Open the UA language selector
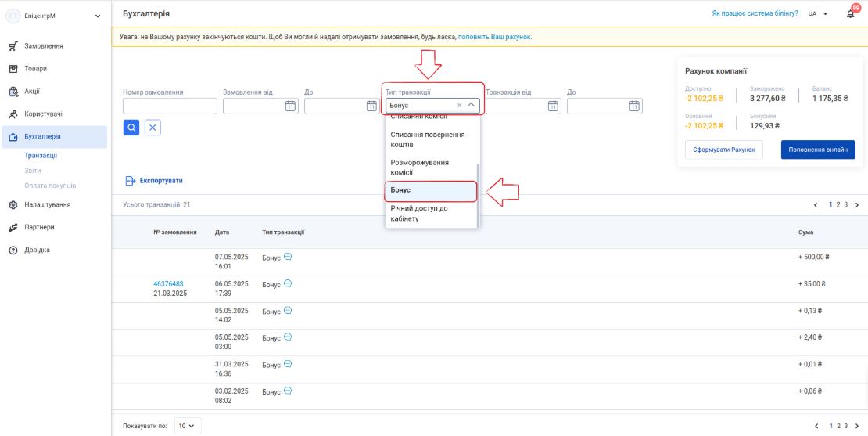Viewport: 868px width, 436px height. [x=818, y=13]
